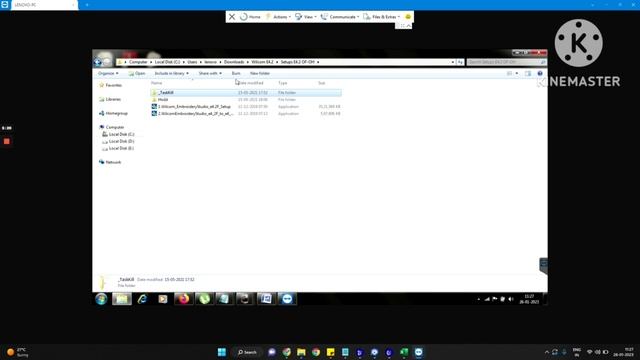The height and width of the screenshot is (360, 640).
Task: Open the Actions menu in TeamViewer toolbar
Action: pyautogui.click(x=278, y=17)
